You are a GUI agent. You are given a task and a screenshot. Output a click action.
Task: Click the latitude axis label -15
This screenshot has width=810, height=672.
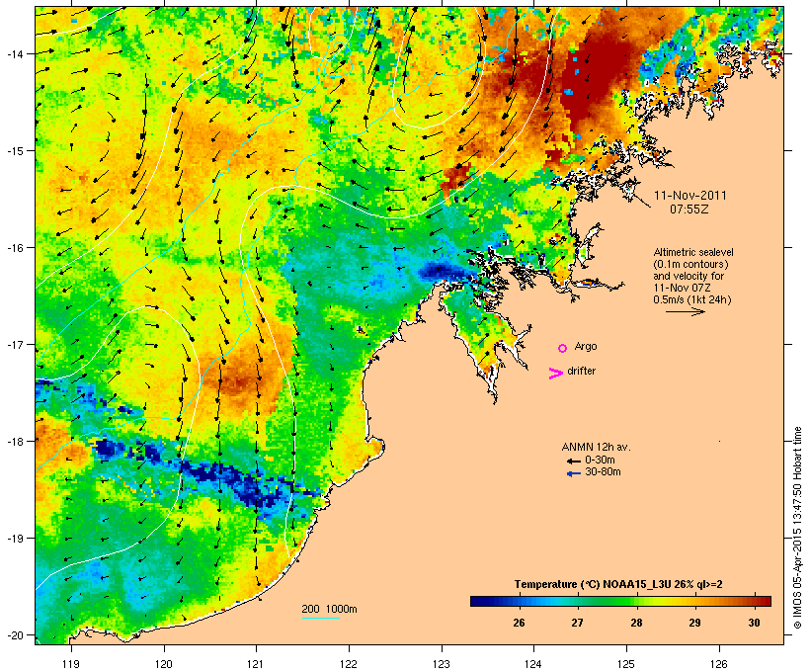tap(15, 151)
